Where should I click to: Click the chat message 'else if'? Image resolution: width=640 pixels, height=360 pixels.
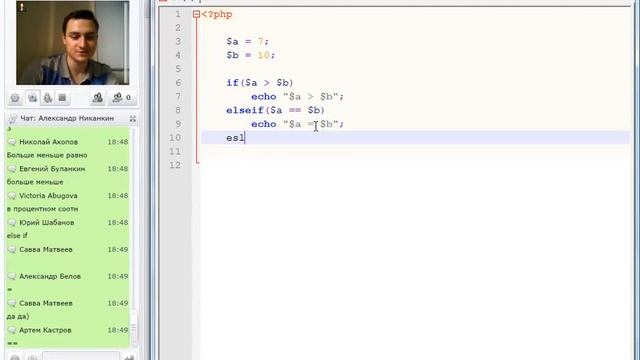17,236
